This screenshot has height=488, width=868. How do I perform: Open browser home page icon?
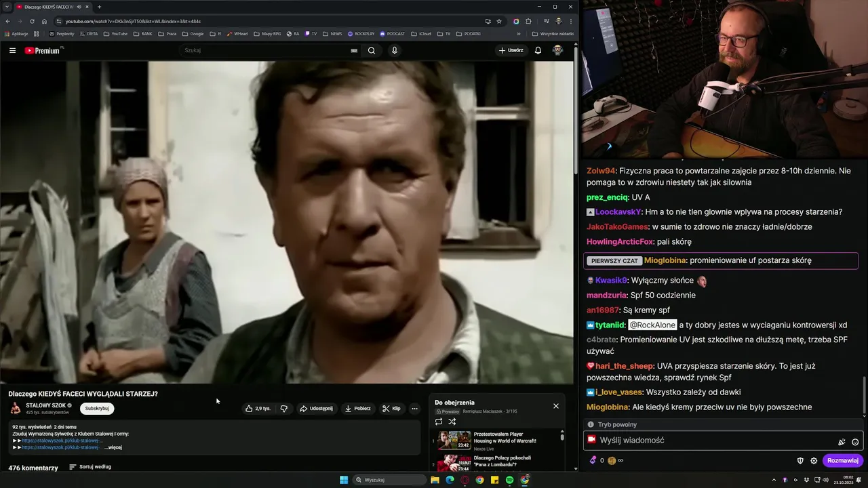coord(44,21)
